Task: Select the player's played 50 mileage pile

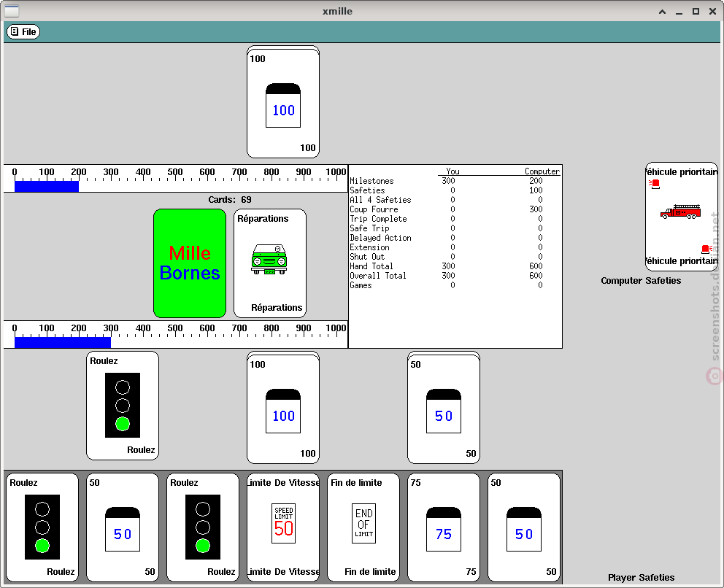Action: pos(444,408)
